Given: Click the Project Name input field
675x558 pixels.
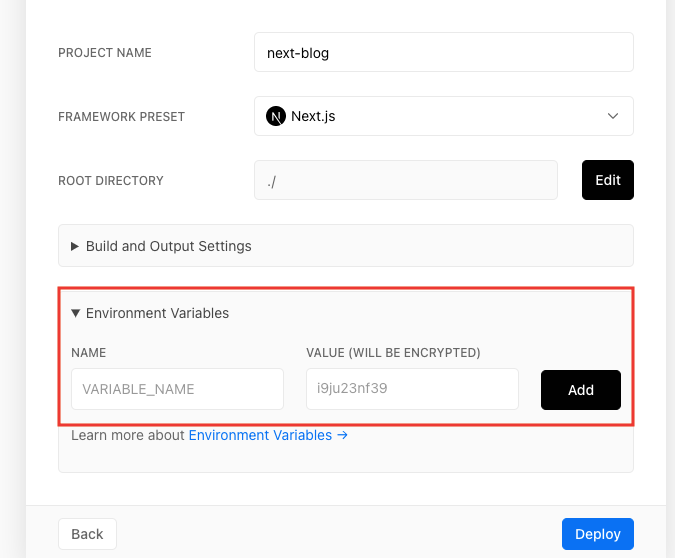Looking at the screenshot, I should coord(443,52).
